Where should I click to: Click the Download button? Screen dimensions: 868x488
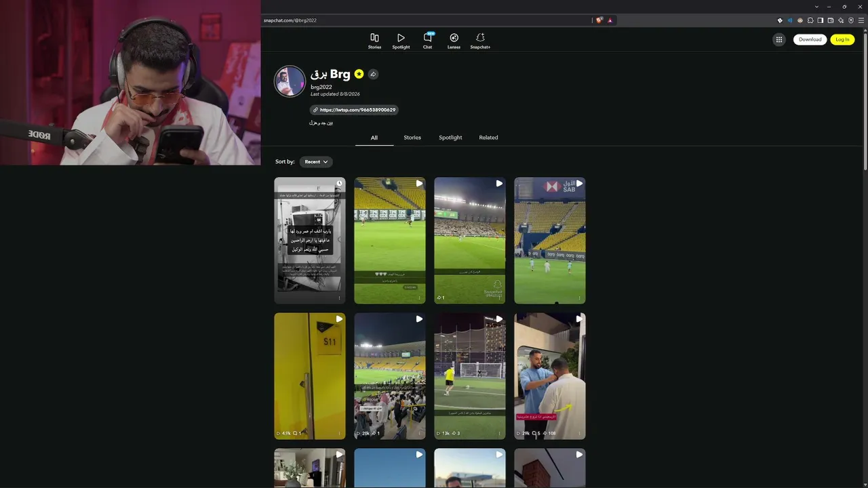[810, 39]
